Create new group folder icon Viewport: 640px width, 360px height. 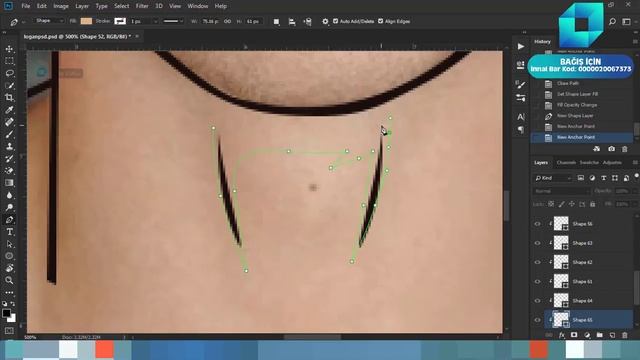click(600, 335)
